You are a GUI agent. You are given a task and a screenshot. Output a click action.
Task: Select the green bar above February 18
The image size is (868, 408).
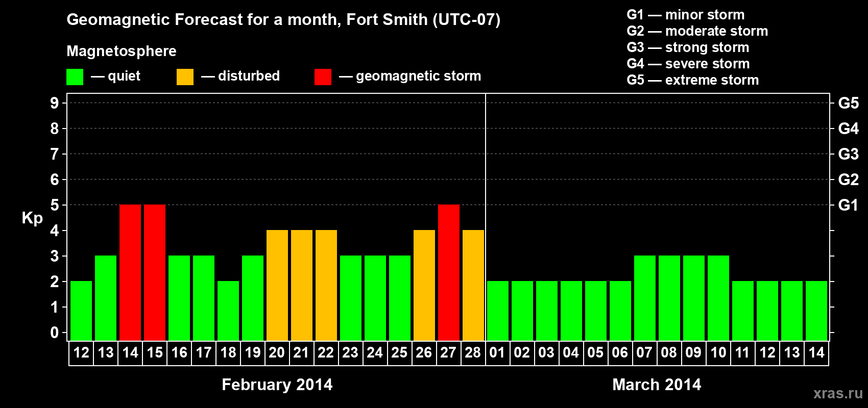[x=228, y=311]
